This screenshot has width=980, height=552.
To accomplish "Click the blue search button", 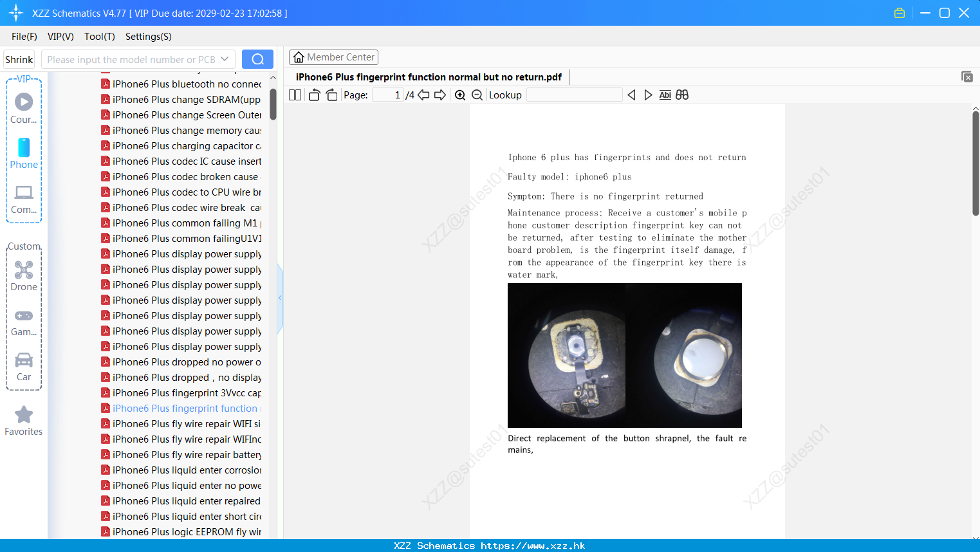I will pyautogui.click(x=257, y=59).
